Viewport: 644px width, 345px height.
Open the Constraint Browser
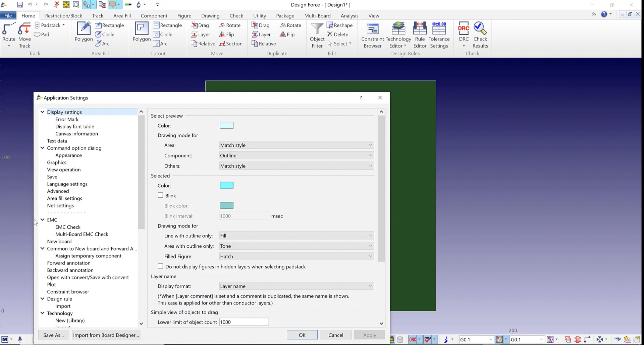pyautogui.click(x=372, y=35)
